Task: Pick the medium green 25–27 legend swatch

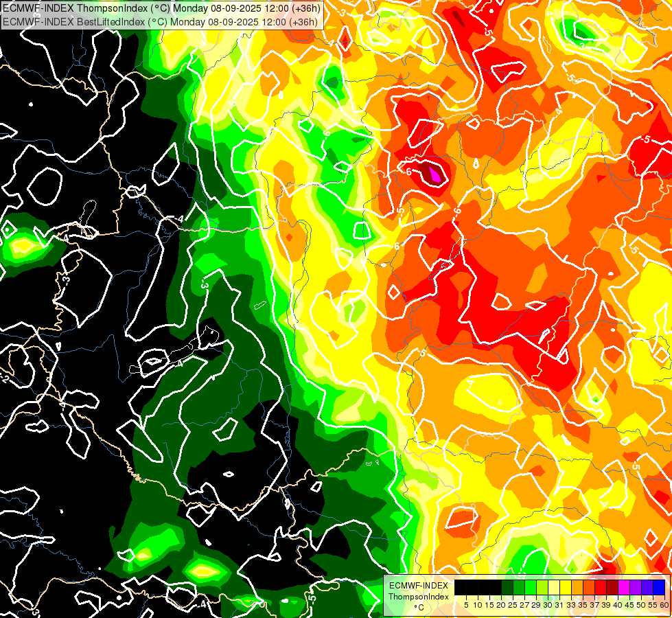Action: (x=519, y=587)
